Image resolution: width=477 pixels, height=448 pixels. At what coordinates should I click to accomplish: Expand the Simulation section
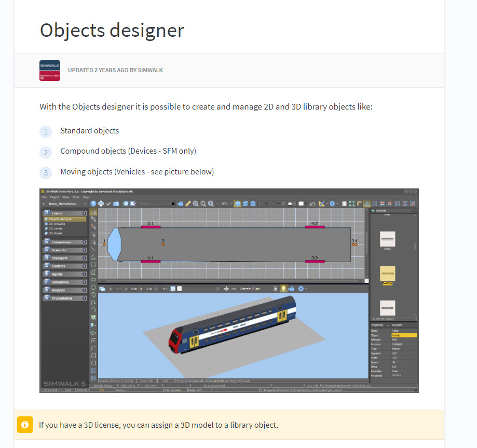(84, 282)
